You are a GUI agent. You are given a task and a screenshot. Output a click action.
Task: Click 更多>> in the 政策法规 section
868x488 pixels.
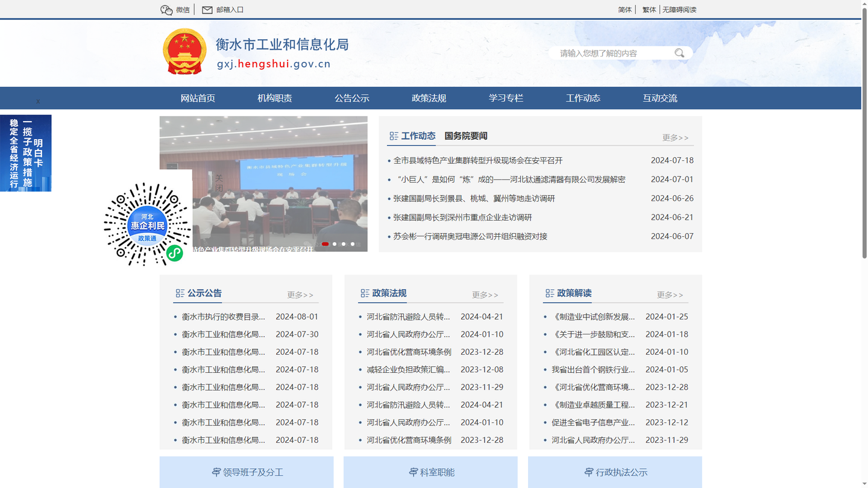click(x=485, y=295)
